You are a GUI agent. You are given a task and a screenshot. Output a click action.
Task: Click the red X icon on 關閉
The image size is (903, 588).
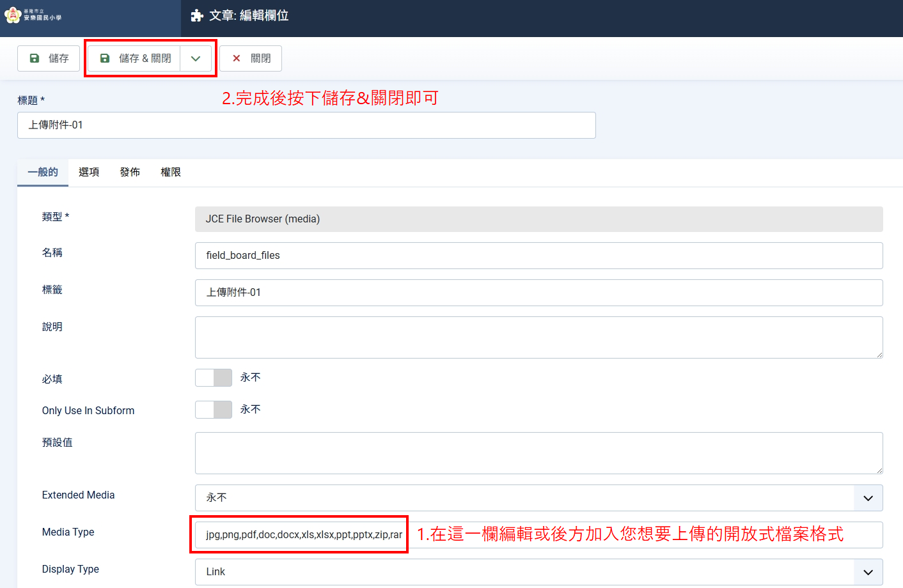point(237,58)
